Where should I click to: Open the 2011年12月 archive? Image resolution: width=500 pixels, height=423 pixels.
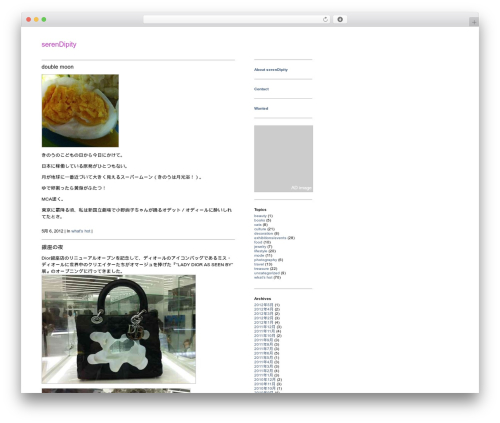[265, 327]
